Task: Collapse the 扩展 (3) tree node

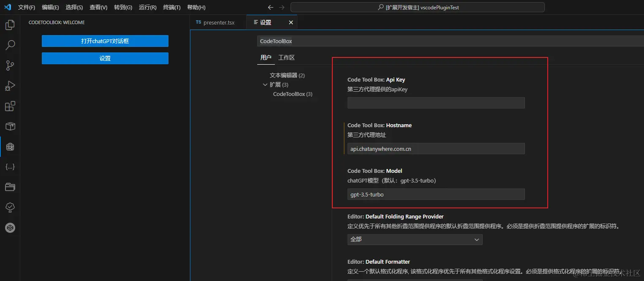Action: [x=265, y=85]
